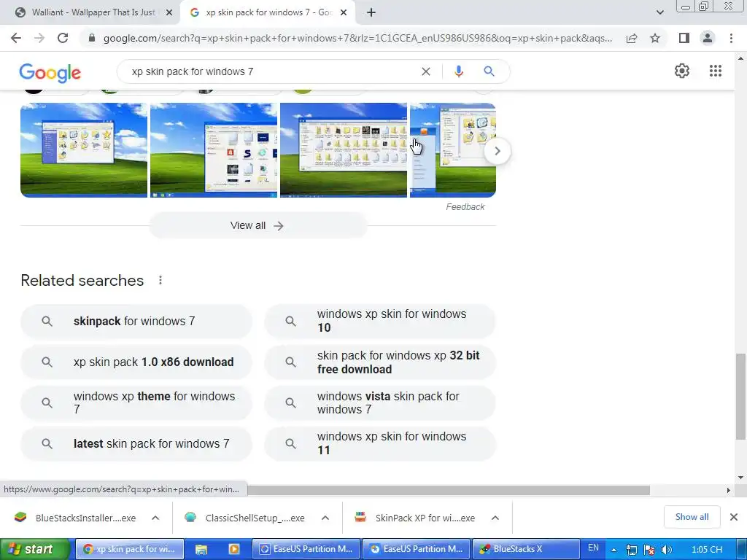Close the xp skin pack tab
This screenshot has width=747, height=560.
[344, 12]
